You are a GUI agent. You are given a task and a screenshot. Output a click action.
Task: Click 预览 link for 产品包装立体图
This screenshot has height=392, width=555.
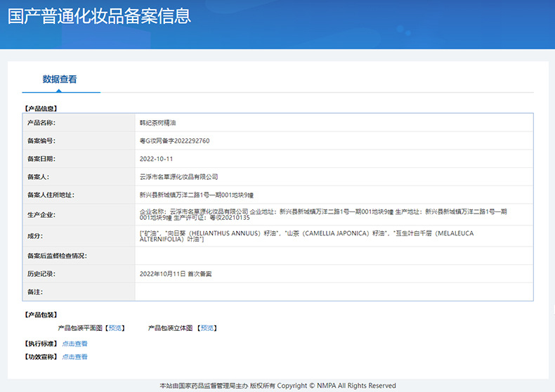[208, 328]
